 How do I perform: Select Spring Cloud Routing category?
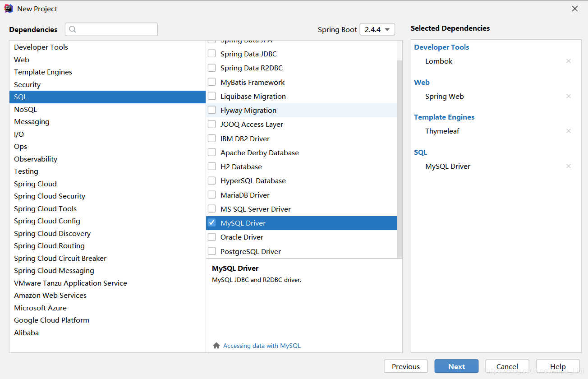107,246
